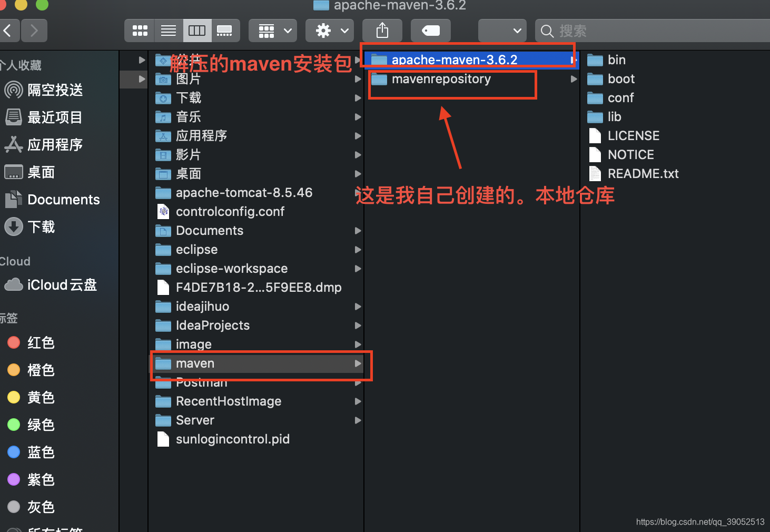Go back with the left chevron button
The height and width of the screenshot is (532, 770).
[8, 31]
